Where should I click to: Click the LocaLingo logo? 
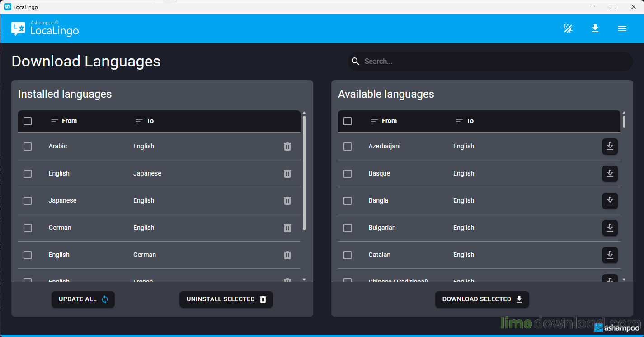click(44, 28)
